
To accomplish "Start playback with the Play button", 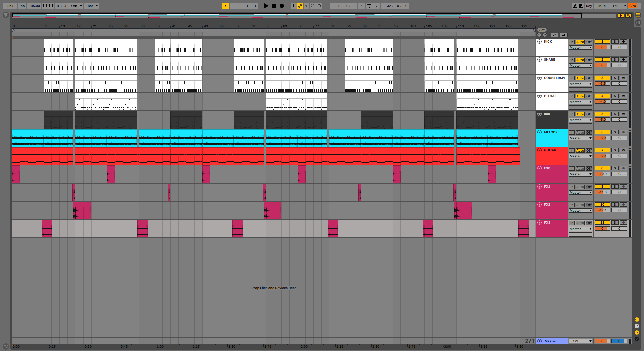I will (x=266, y=6).
